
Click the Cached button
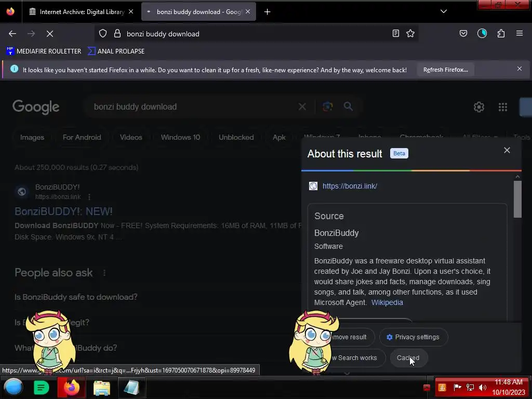pyautogui.click(x=408, y=358)
